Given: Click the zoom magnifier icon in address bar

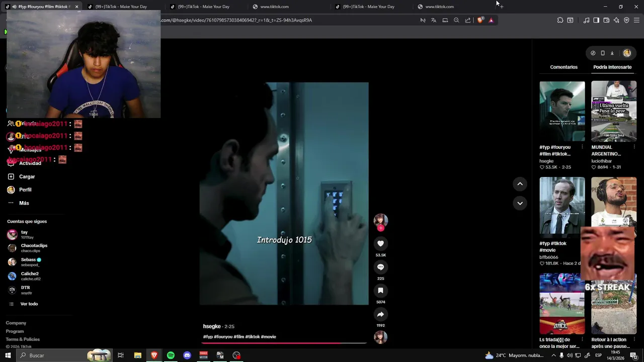Looking at the screenshot, I should tap(456, 20).
